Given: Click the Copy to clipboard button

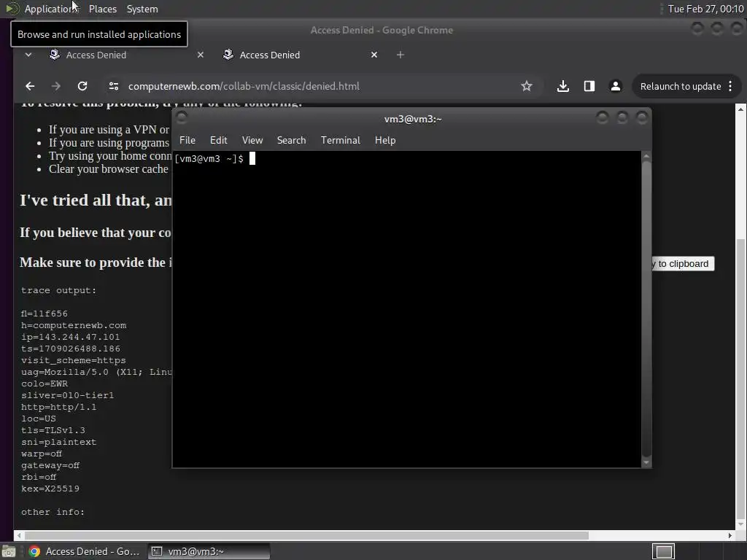Looking at the screenshot, I should 683,264.
